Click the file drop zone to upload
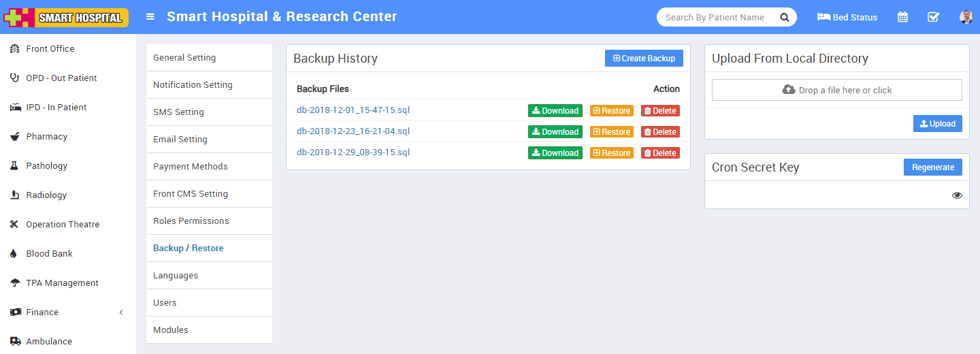 pyautogui.click(x=836, y=90)
